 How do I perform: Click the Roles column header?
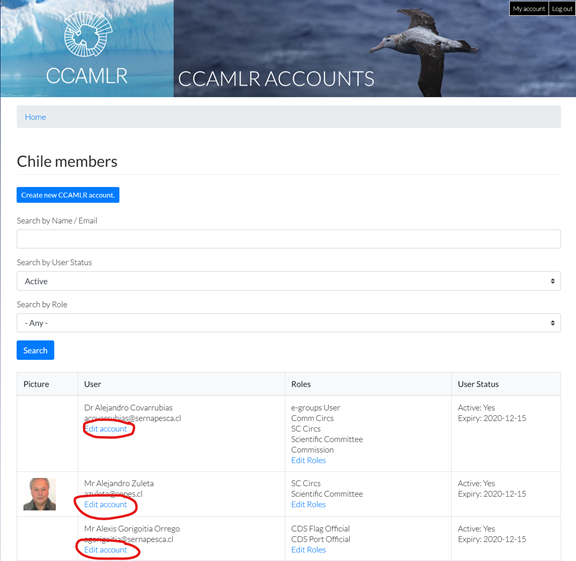point(301,384)
